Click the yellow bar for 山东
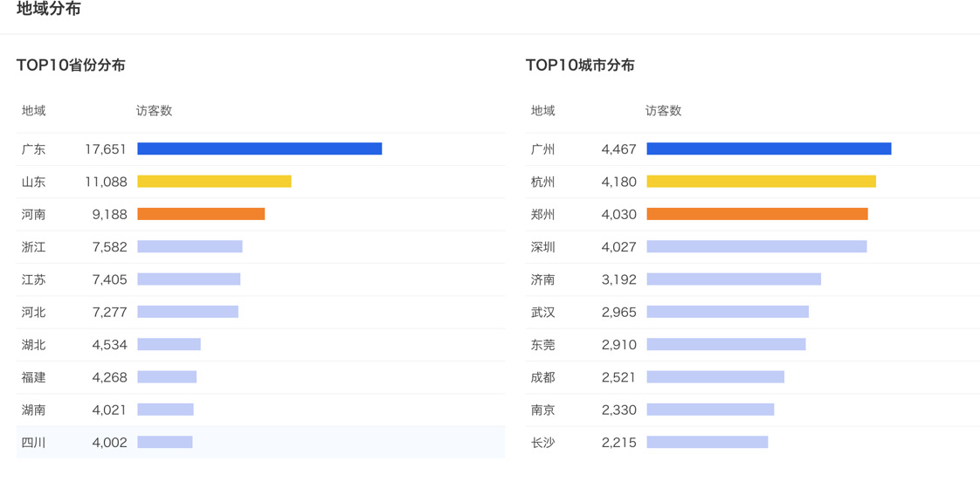 pyautogui.click(x=214, y=181)
